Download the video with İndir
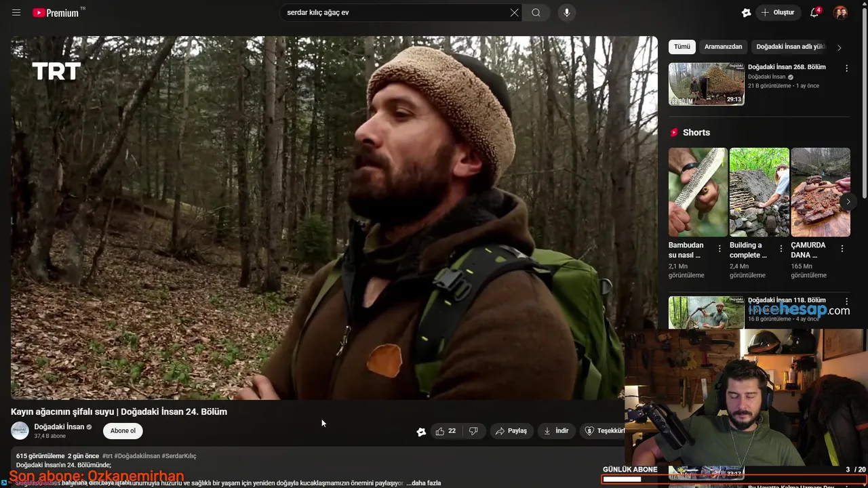Image resolution: width=868 pixels, height=488 pixels. click(556, 431)
